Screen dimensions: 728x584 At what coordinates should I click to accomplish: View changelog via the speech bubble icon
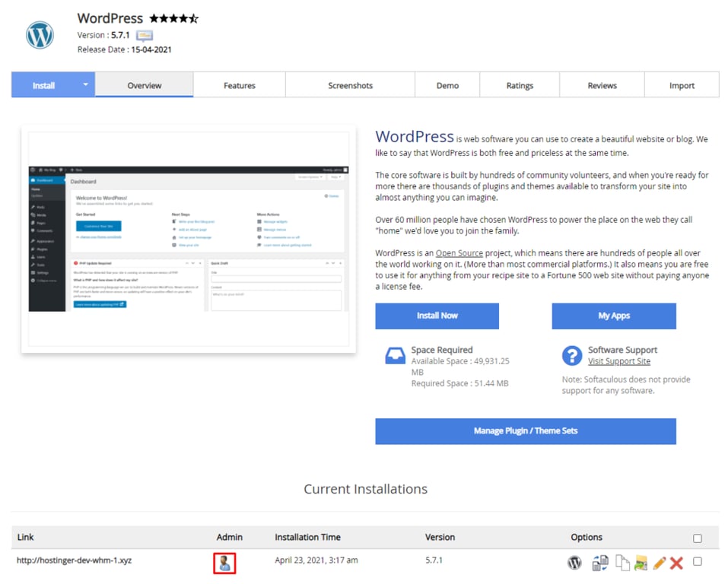point(143,35)
